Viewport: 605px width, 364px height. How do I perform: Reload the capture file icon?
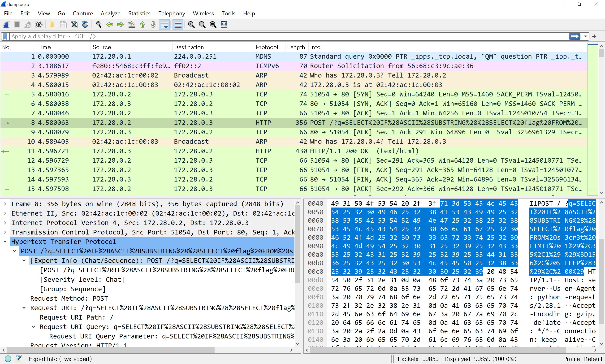(x=85, y=25)
